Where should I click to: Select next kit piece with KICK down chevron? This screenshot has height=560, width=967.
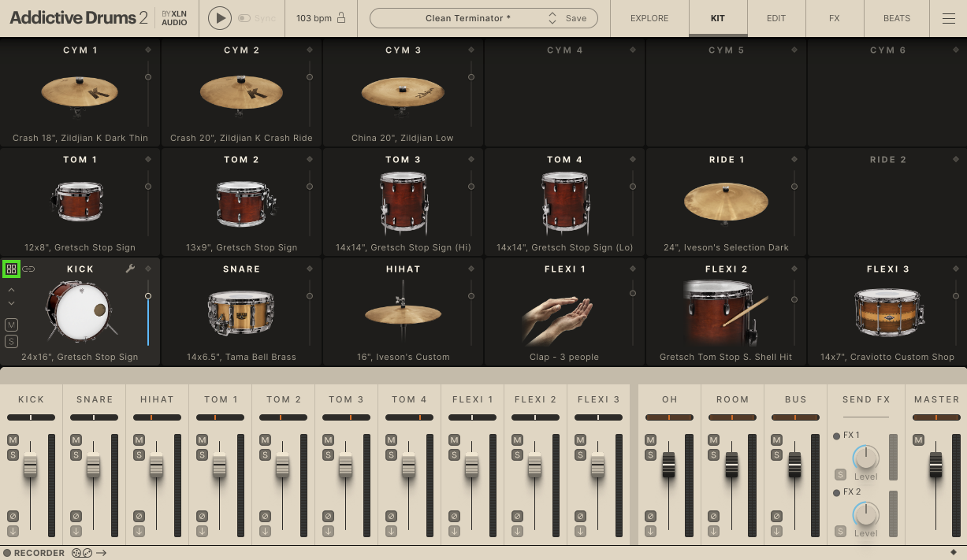pyautogui.click(x=11, y=303)
